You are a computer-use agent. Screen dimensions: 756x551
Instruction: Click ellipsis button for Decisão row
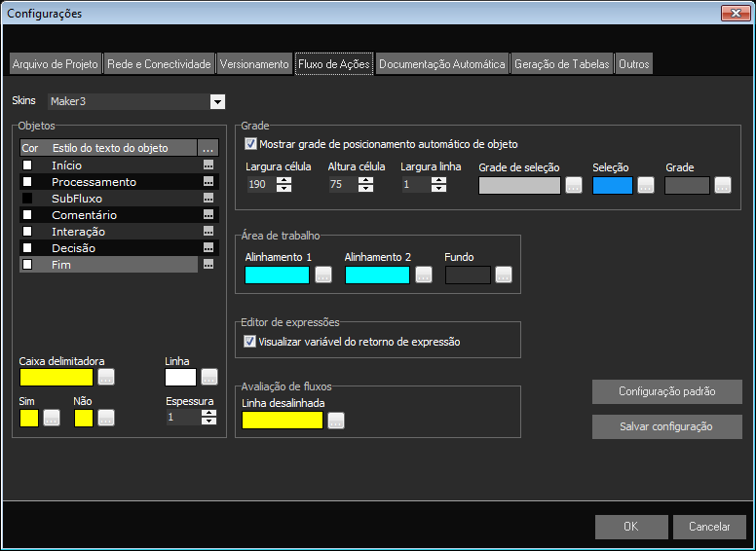click(x=207, y=248)
